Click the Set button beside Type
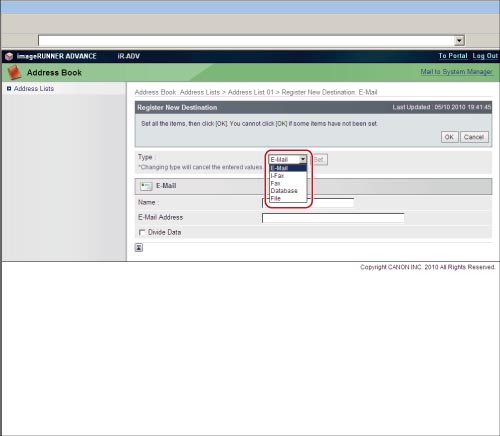The width and height of the screenshot is (500, 436). (319, 160)
